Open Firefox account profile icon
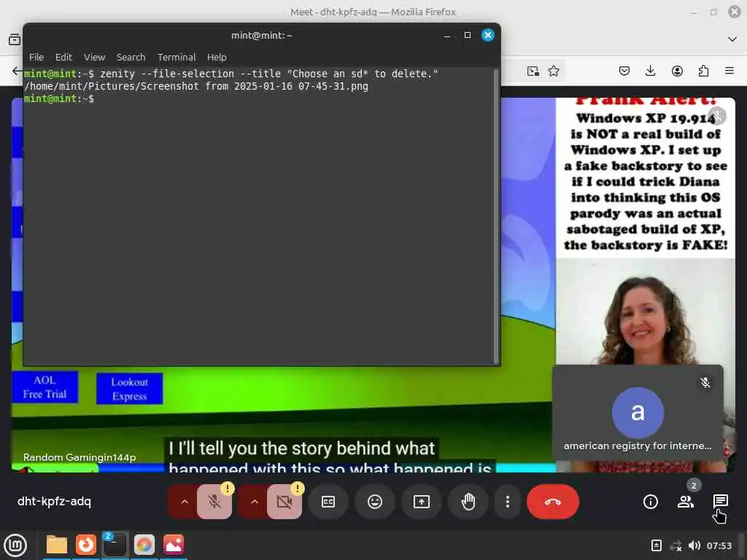The height and width of the screenshot is (560, 747). [x=677, y=71]
